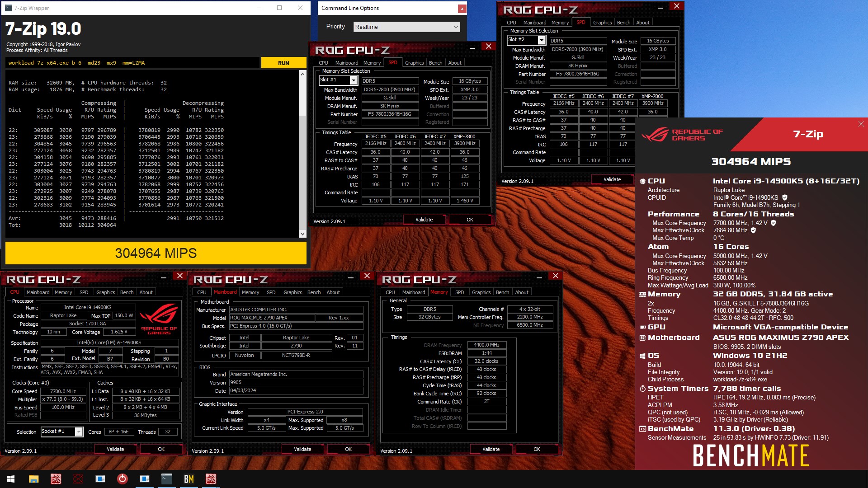Click the Multiplier x 77.0 (8.0 - 59.0) value
Image resolution: width=868 pixels, height=488 pixels.
coord(63,399)
